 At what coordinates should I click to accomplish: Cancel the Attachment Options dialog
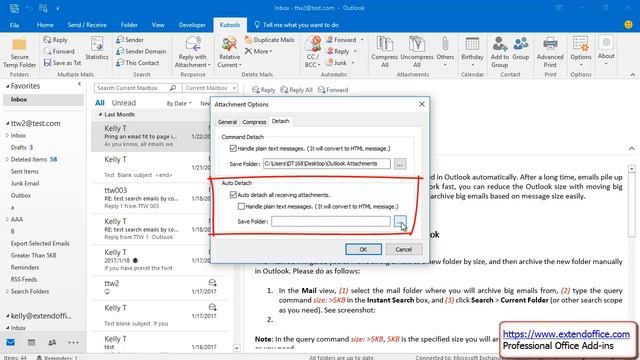403,249
